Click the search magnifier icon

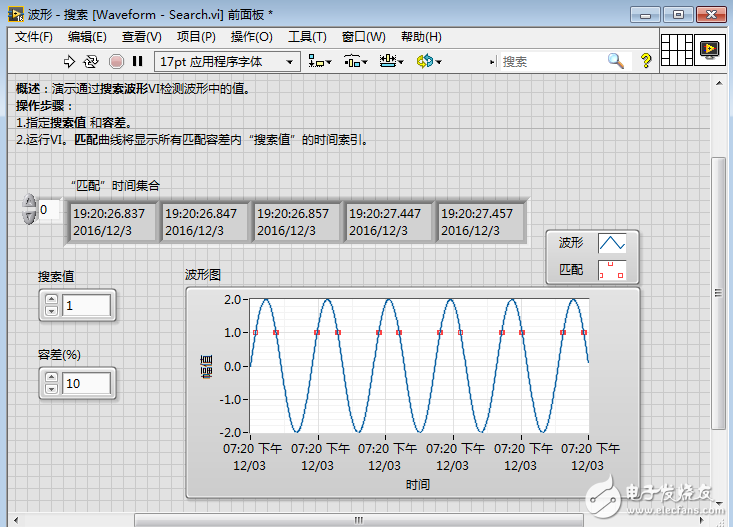616,61
